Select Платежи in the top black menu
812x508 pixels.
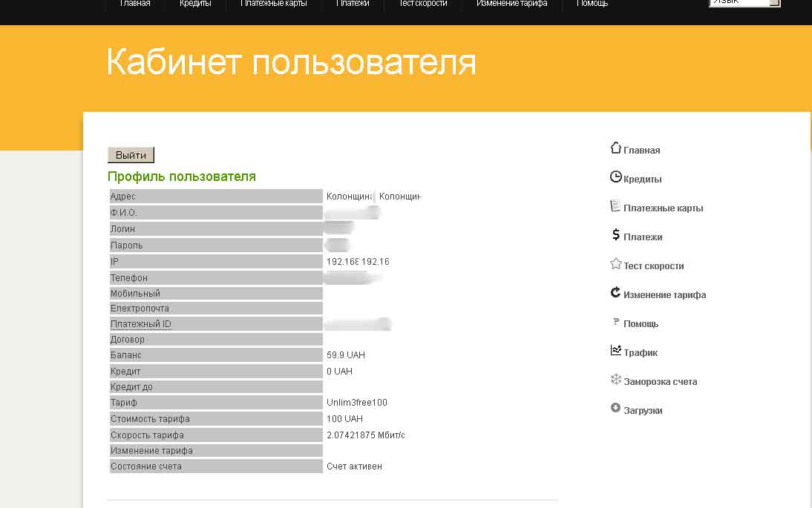coord(353,4)
